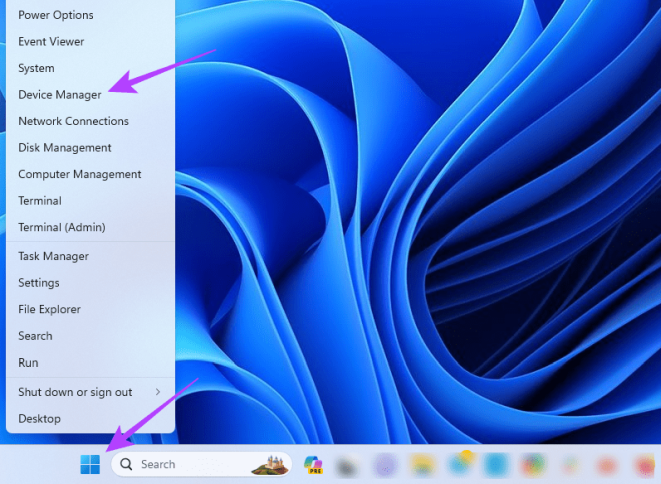Choose Desktop at the menu bottom
Screen dimensions: 661x484
point(39,419)
